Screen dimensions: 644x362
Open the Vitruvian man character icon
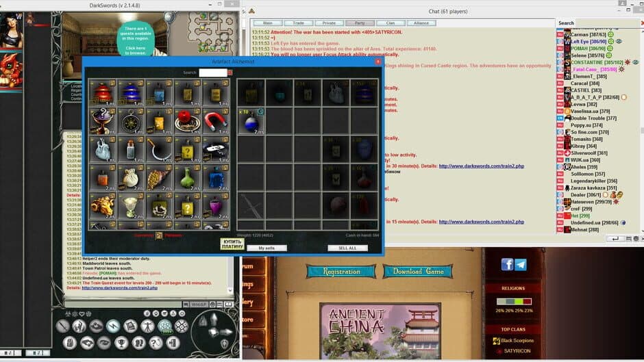pos(147,326)
